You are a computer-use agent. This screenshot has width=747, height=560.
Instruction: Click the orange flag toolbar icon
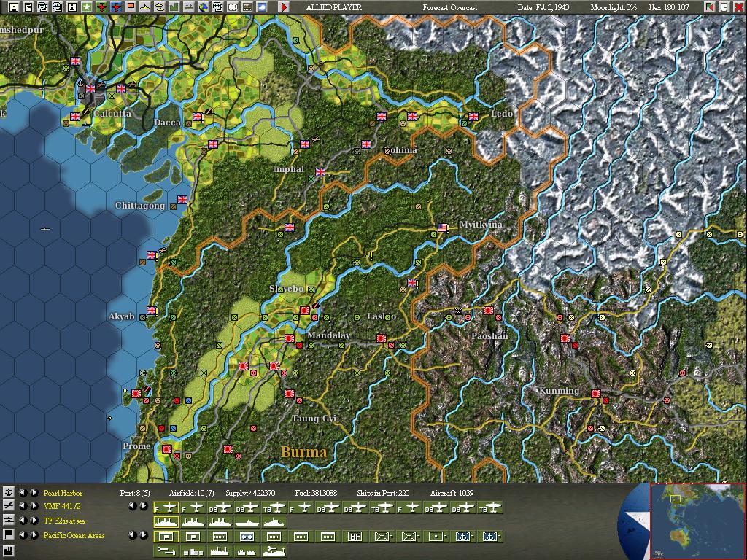(x=131, y=7)
